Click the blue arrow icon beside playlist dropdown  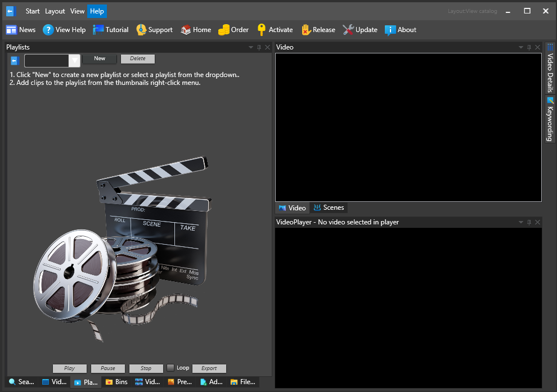pos(14,61)
